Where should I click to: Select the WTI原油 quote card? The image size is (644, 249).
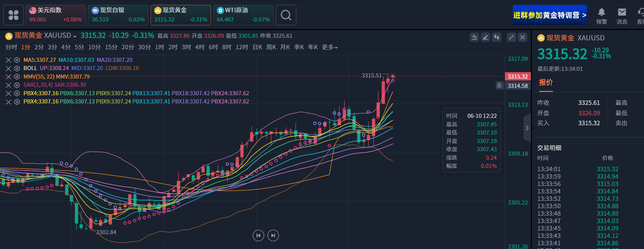[x=244, y=15]
